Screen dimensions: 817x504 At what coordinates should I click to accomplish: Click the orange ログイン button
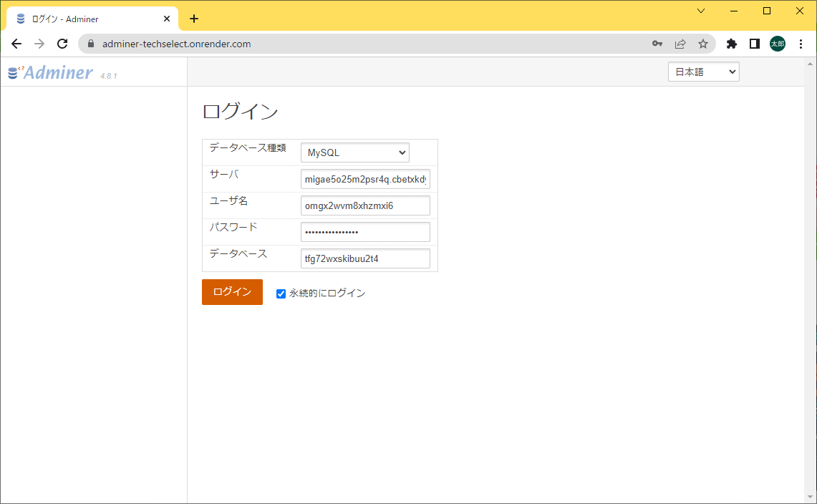pyautogui.click(x=233, y=292)
